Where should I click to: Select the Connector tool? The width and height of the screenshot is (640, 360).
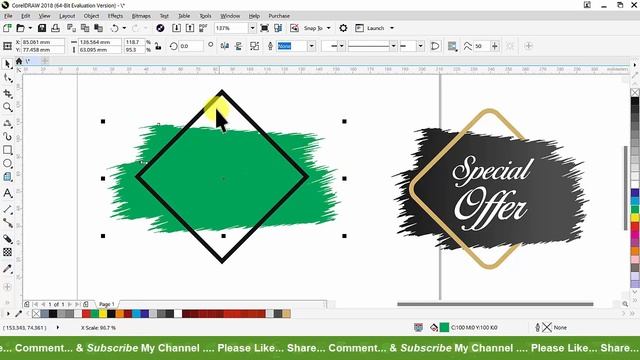(7, 223)
